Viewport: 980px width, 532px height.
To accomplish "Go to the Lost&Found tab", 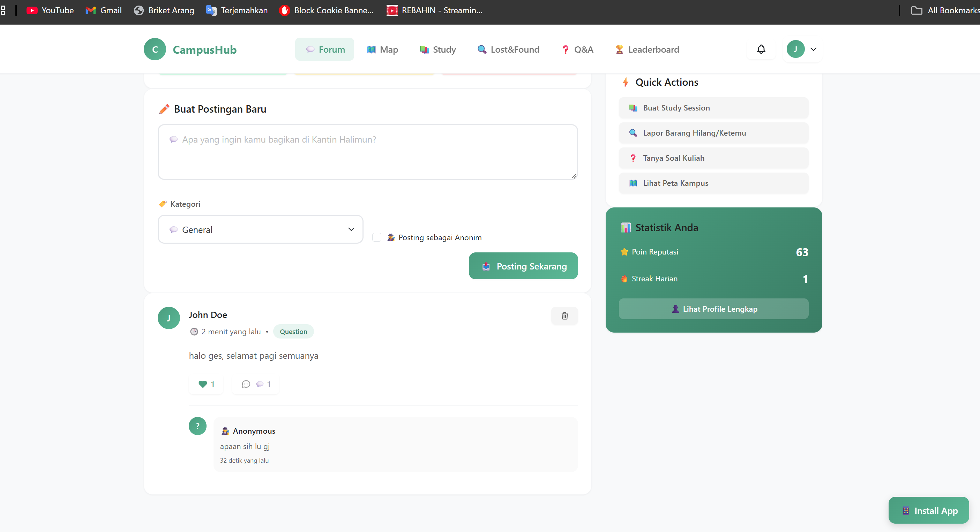I will click(x=508, y=50).
